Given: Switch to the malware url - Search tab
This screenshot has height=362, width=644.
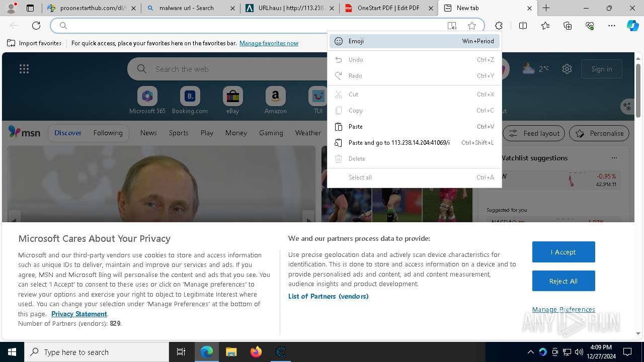Looking at the screenshot, I should [190, 8].
